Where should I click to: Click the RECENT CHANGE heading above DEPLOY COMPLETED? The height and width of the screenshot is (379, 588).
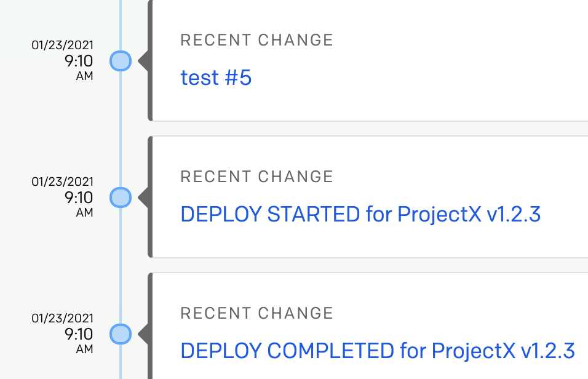[x=256, y=313]
